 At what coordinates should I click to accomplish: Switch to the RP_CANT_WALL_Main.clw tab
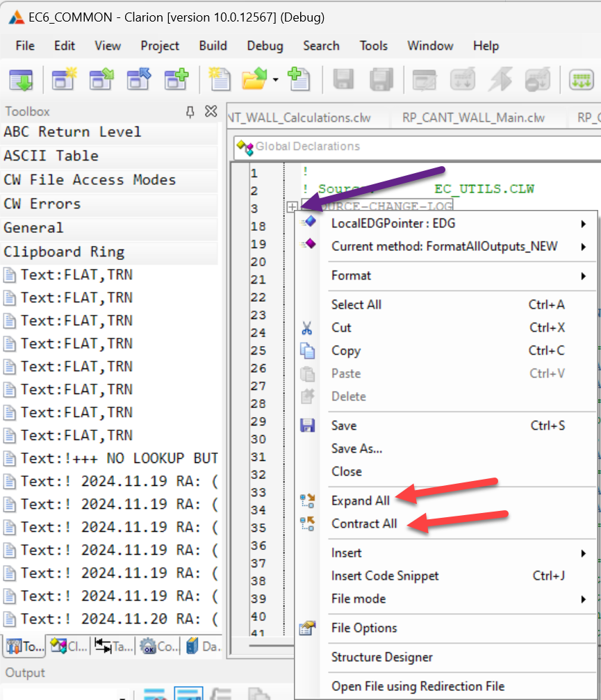coord(473,117)
